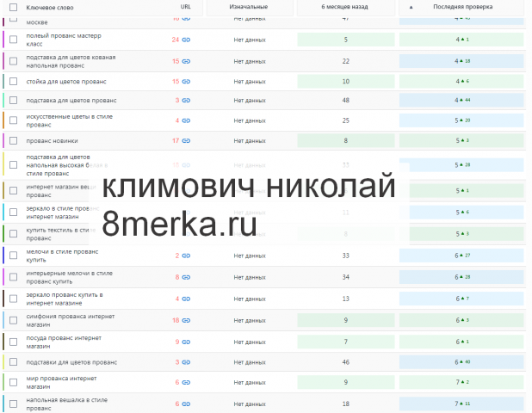Check the box for 'зеркало в стиле прованс интернет магазин'
The image size is (532, 413).
pyautogui.click(x=13, y=213)
